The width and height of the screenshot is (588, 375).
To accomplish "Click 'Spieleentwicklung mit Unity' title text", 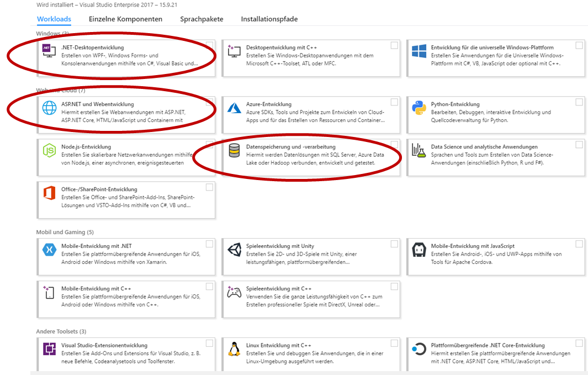I will click(280, 246).
